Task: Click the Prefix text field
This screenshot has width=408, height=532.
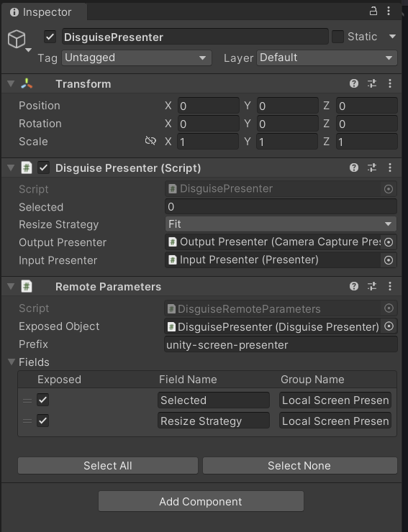Action: [x=281, y=344]
